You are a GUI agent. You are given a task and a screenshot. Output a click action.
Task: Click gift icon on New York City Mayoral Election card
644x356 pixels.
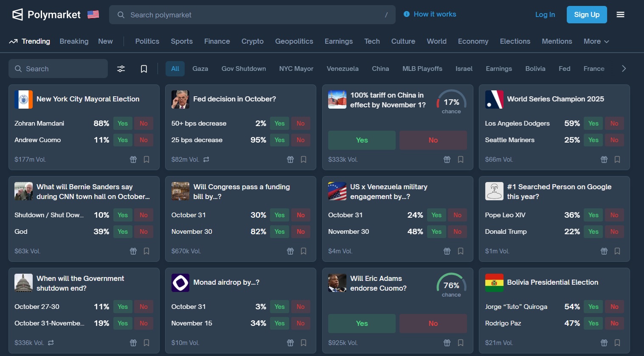coord(133,160)
